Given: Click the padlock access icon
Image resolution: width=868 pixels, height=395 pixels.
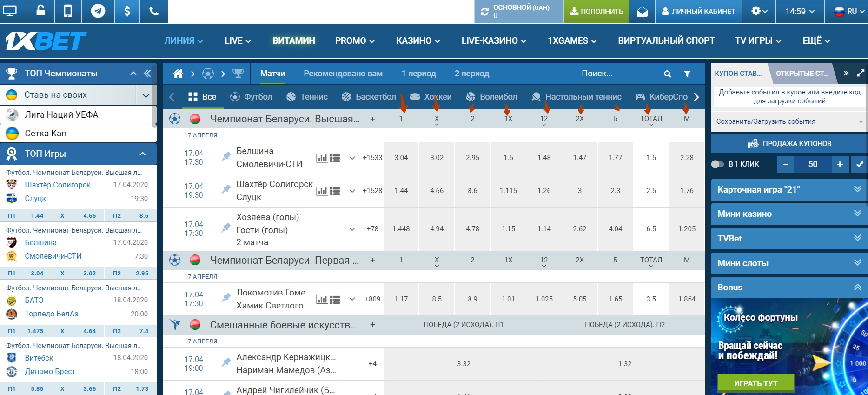Looking at the screenshot, I should tap(41, 11).
